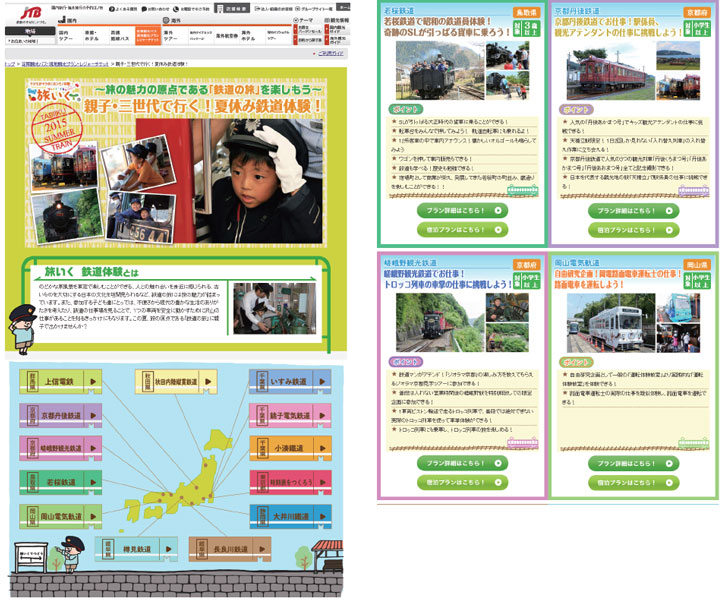Screen dimensions: 725x600
Task: Click 宿泊プランはこちら in 若桜鉄道 card
Action: [462, 230]
